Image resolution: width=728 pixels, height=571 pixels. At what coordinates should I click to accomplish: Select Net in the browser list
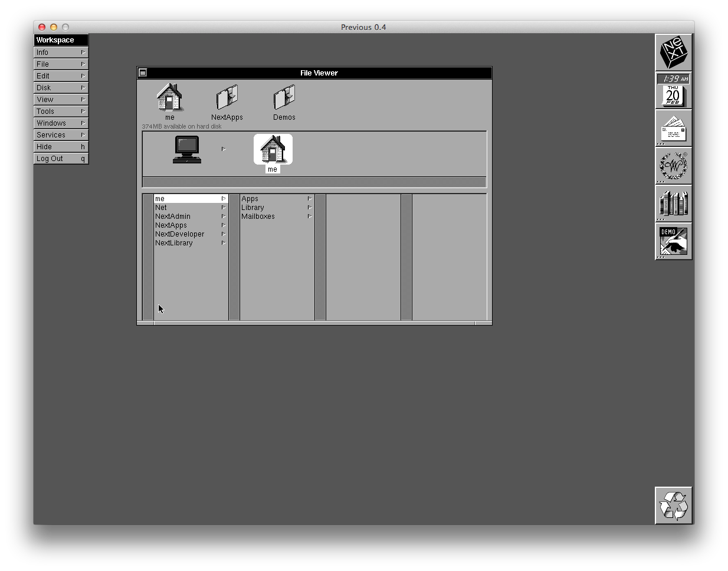(191, 208)
